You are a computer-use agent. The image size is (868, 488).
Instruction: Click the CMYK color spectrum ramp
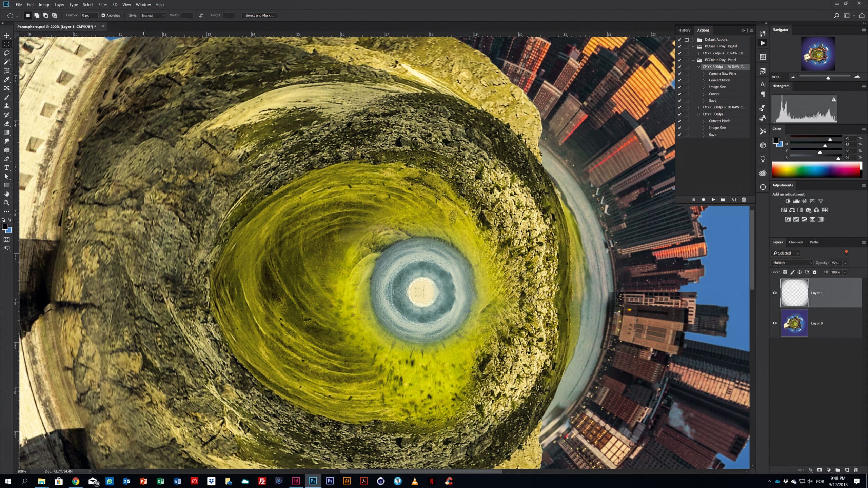pos(816,170)
